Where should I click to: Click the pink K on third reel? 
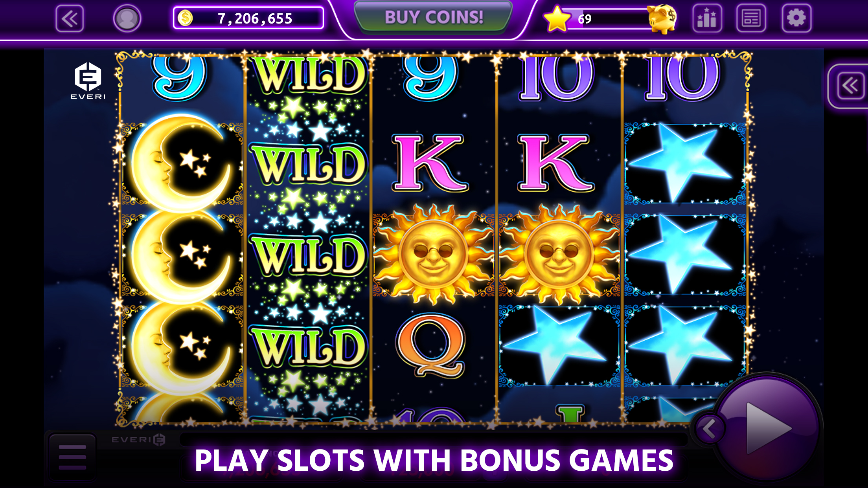tap(431, 163)
